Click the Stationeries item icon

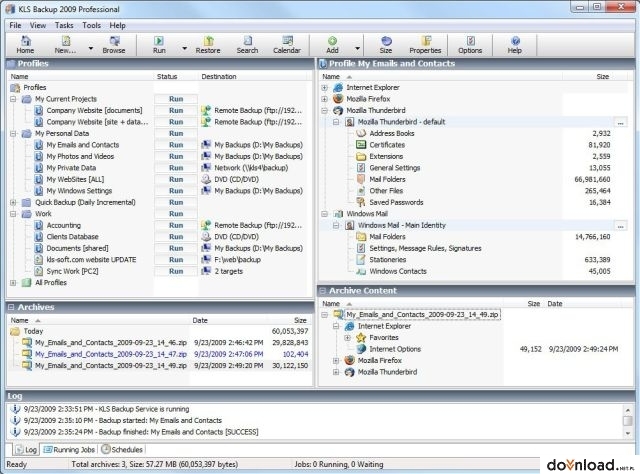pos(361,260)
